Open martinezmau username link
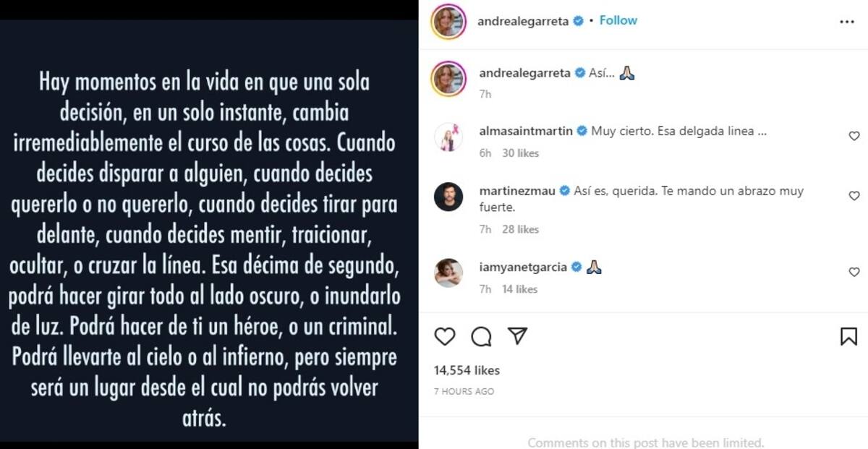This screenshot has height=449, width=868. coord(517,192)
